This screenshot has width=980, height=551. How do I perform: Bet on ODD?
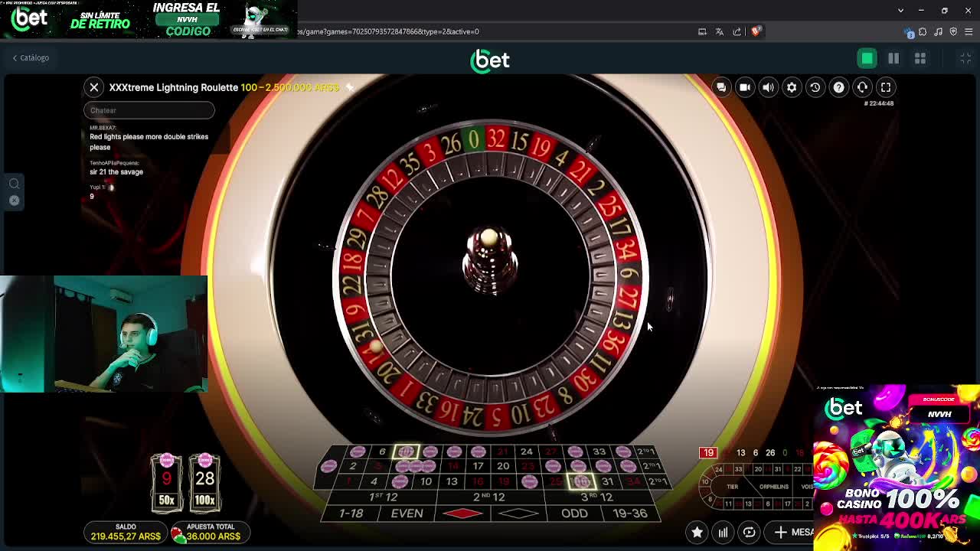click(574, 514)
